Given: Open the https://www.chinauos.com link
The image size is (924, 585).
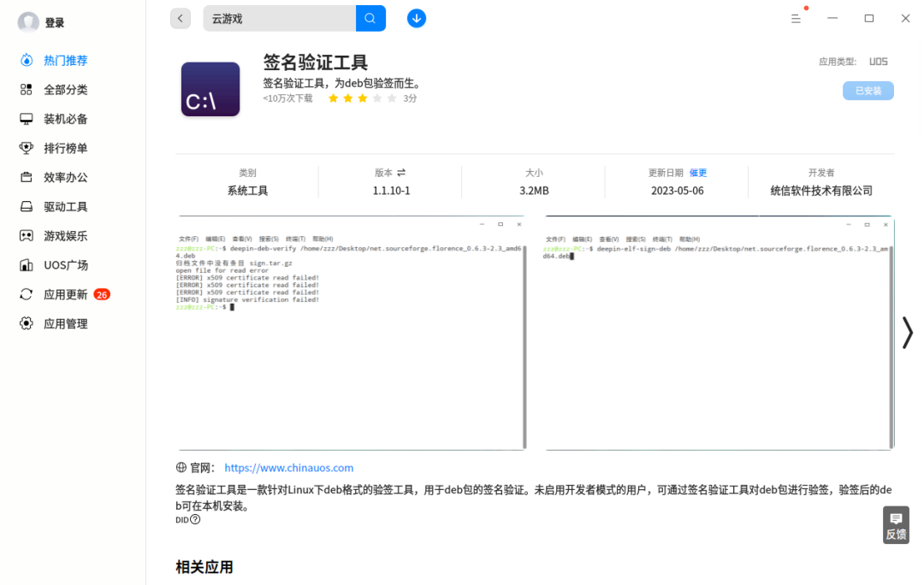Looking at the screenshot, I should click(x=289, y=468).
